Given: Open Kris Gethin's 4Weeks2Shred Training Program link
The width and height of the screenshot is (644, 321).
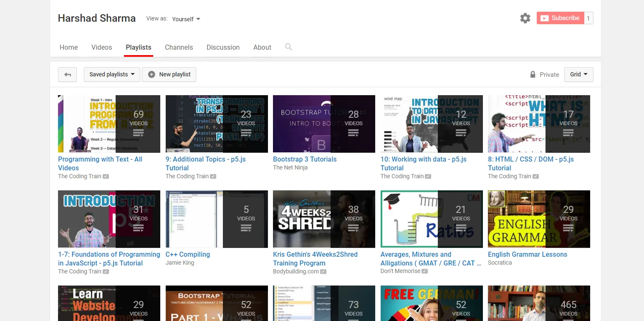Looking at the screenshot, I should 315,258.
